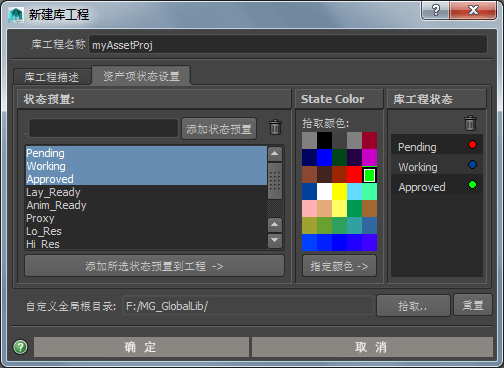Select Hi_Res in the preset list
504x368 pixels.
click(x=146, y=244)
